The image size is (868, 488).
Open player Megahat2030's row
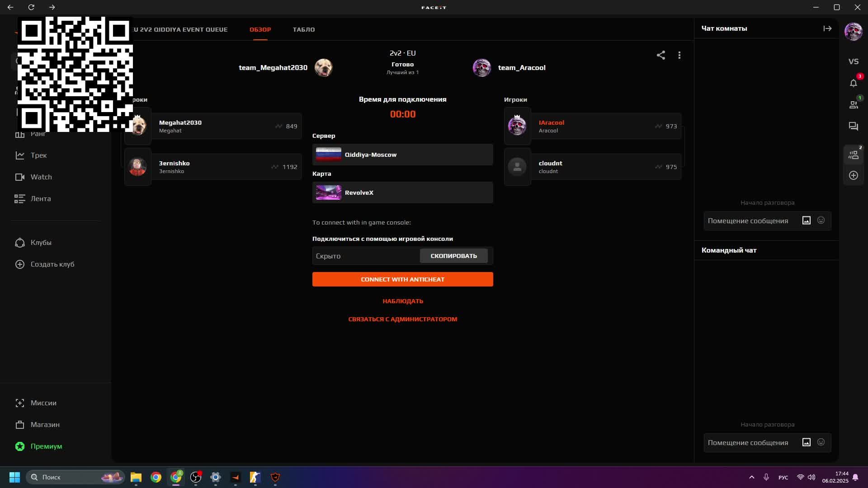click(x=213, y=126)
